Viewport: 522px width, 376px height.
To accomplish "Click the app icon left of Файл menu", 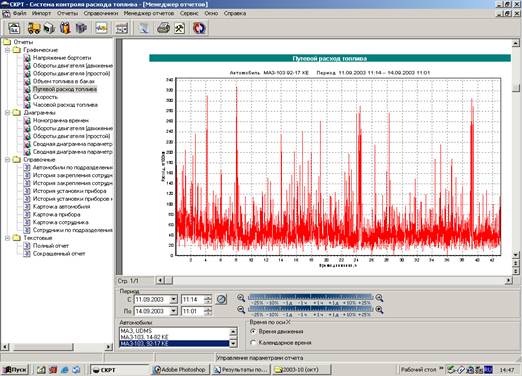I will [6, 14].
